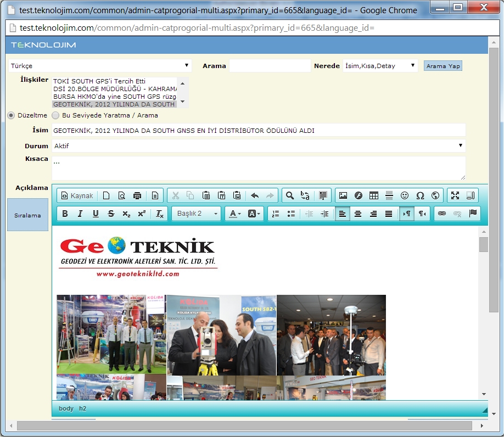Click Remove Format icon
This screenshot has height=437, width=504.
pyautogui.click(x=160, y=214)
